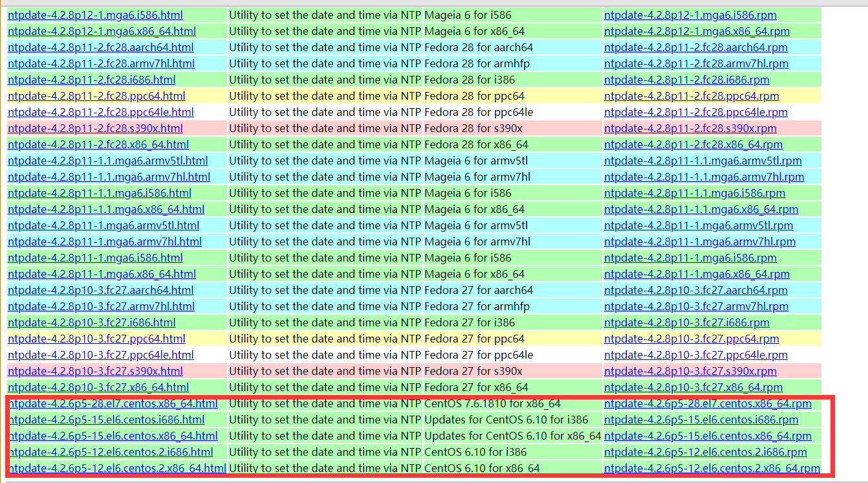Open ntpdate-4.2.6p5-12.el6.centos.2.i686.html link
Image resolution: width=868 pixels, height=483 pixels.
[111, 452]
